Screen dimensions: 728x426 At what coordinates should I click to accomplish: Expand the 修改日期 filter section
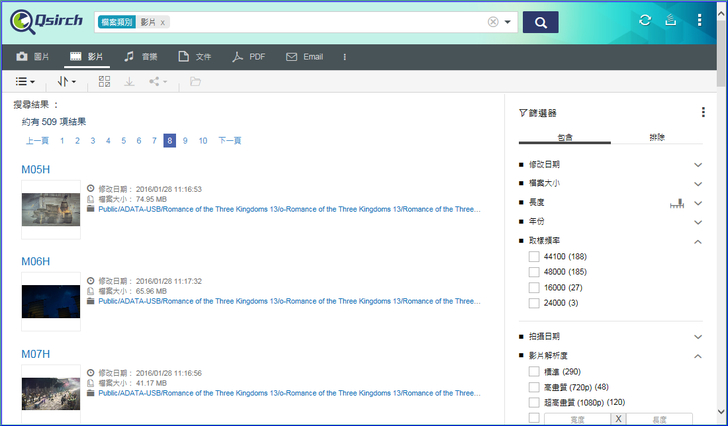pos(698,164)
